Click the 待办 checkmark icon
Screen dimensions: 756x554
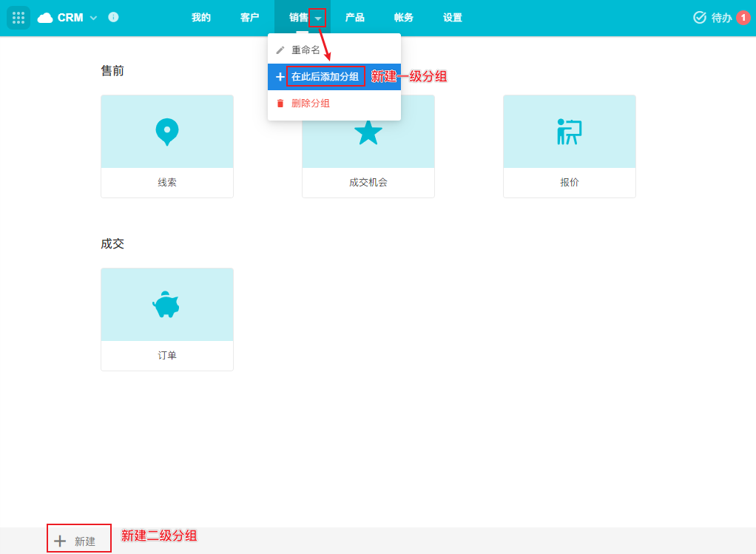click(699, 18)
